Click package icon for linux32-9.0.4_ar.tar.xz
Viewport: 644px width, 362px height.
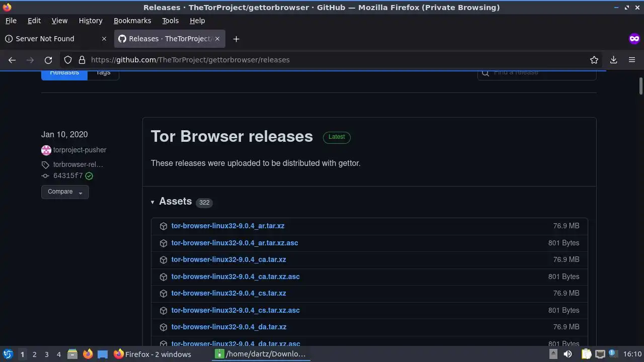[164, 226]
